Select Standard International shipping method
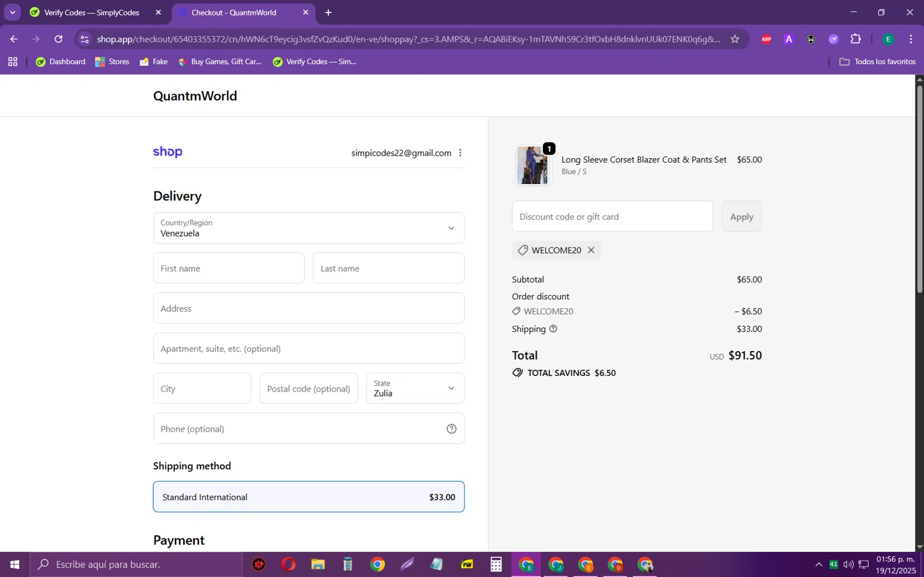This screenshot has width=924, height=577. pyautogui.click(x=309, y=496)
